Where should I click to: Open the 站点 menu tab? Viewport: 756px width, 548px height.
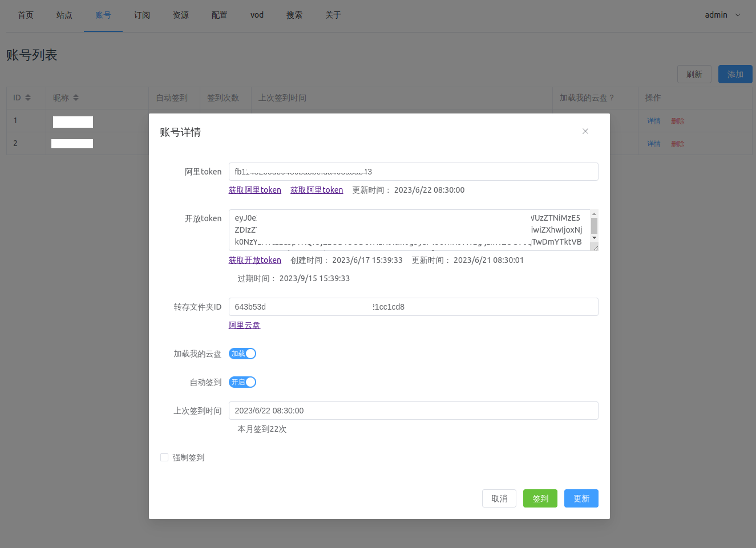(x=64, y=15)
